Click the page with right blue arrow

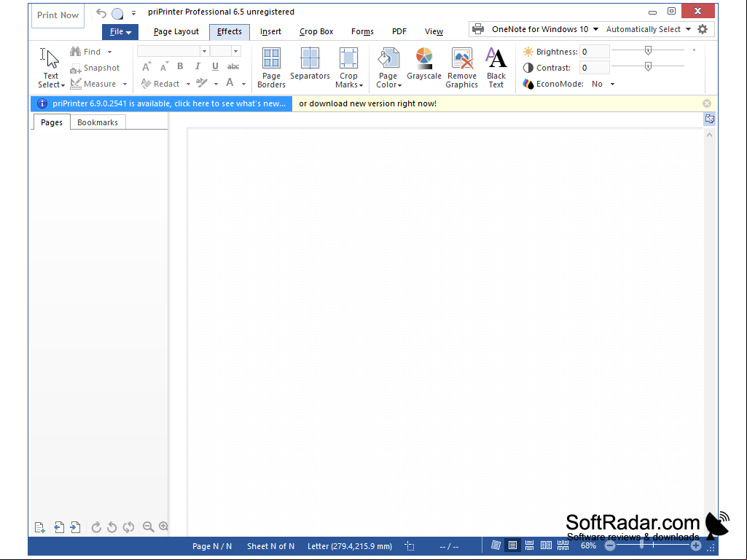[75, 527]
